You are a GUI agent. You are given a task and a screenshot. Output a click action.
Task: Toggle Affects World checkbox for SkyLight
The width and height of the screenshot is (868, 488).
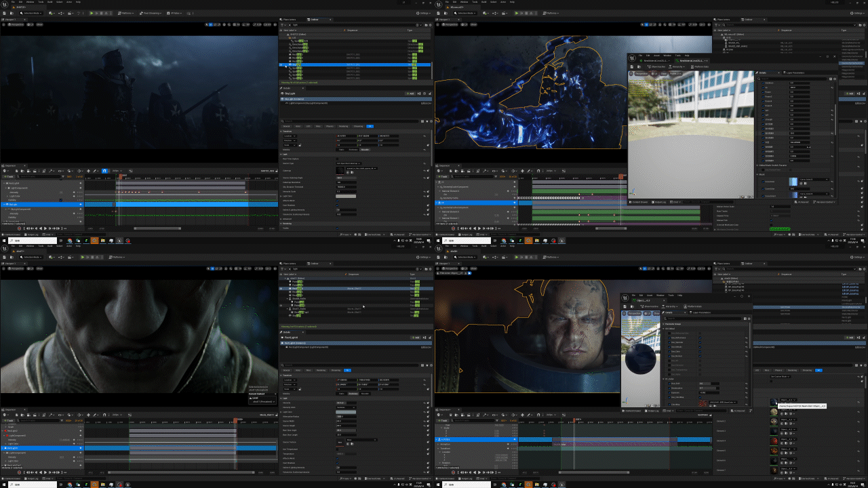(x=337, y=201)
